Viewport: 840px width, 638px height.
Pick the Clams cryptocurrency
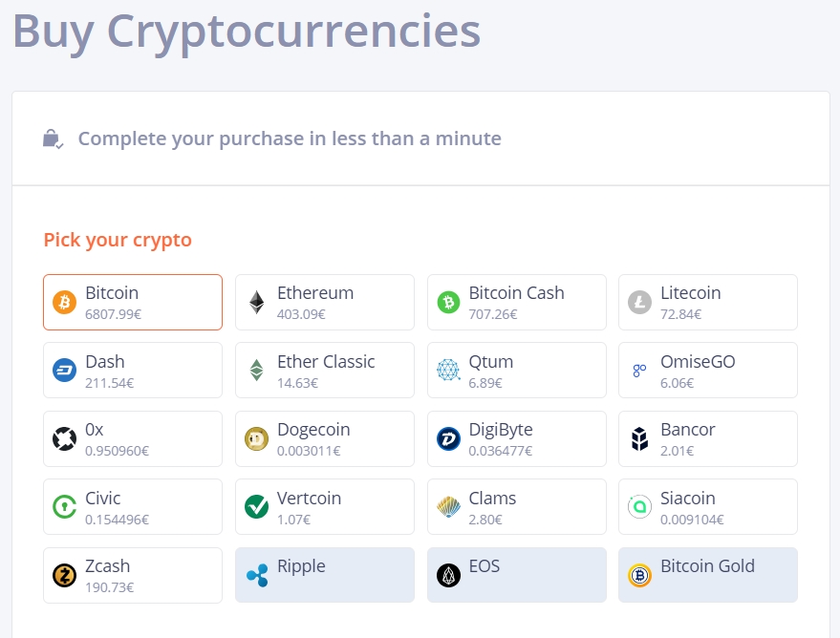pos(516,507)
